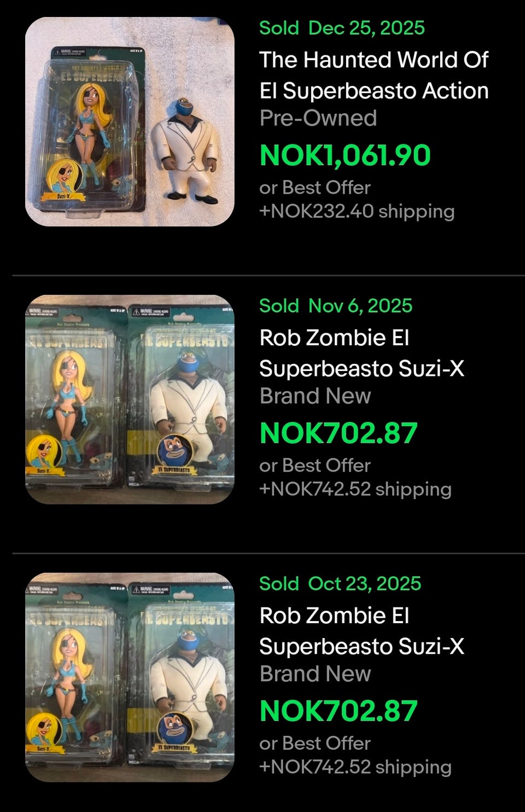Open the Oct 23 listing's two-figure photo
The image size is (525, 812).
point(130,677)
